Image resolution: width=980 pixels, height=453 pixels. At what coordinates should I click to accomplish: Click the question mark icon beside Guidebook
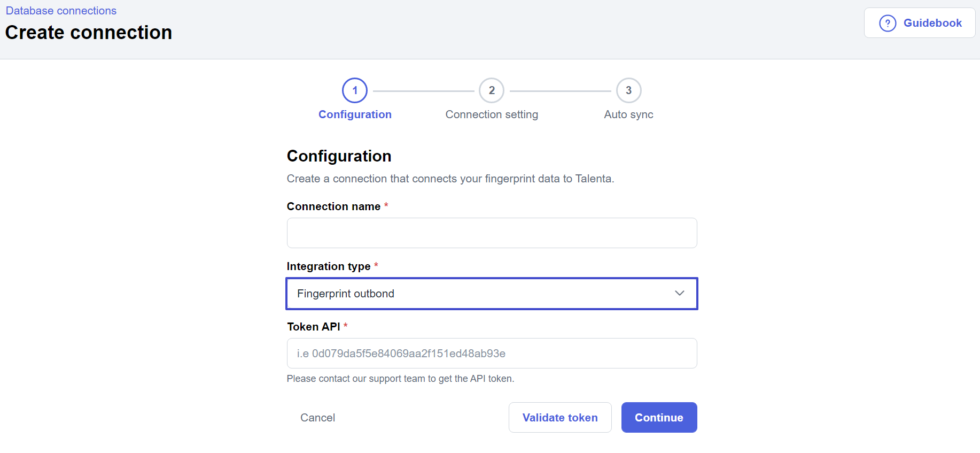(x=888, y=23)
